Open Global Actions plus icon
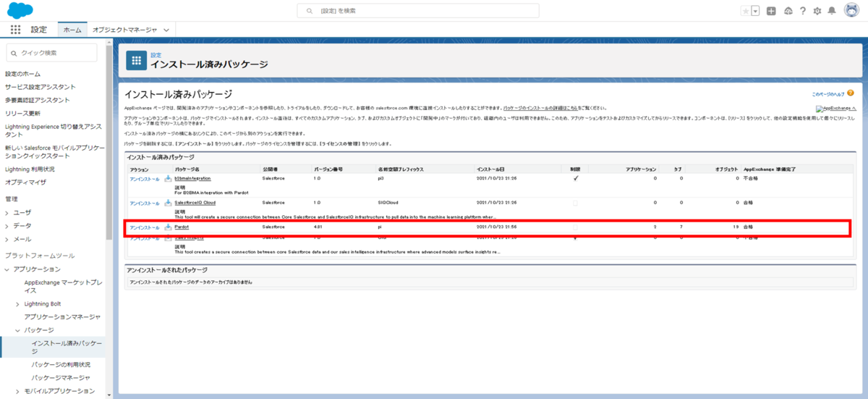 (x=772, y=11)
